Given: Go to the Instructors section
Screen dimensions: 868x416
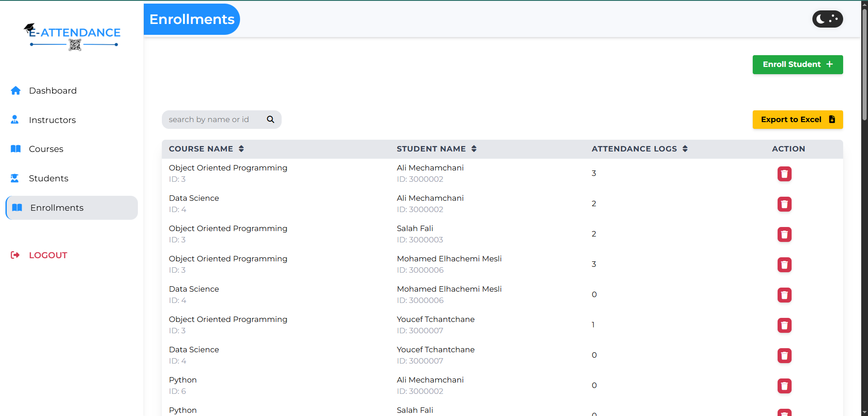Looking at the screenshot, I should pos(52,120).
